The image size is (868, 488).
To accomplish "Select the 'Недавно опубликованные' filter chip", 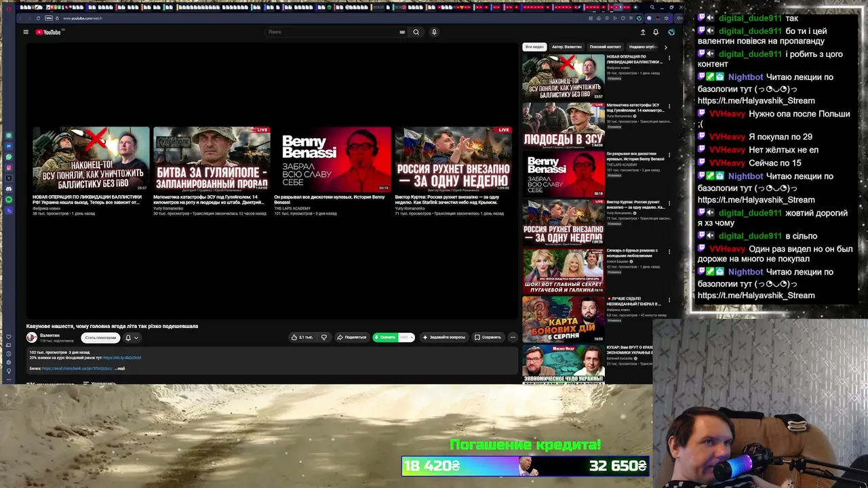I will 642,47.
